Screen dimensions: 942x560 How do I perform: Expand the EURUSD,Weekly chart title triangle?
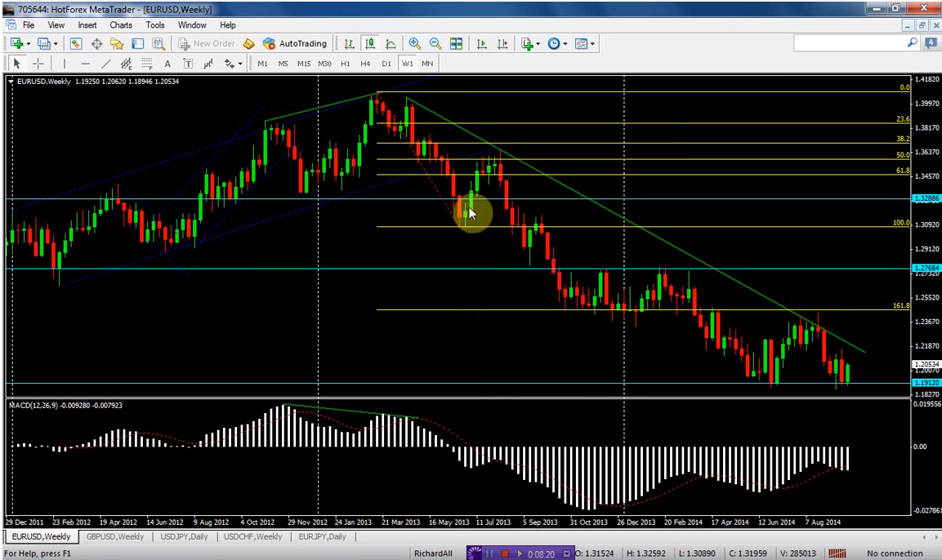pyautogui.click(x=11, y=82)
